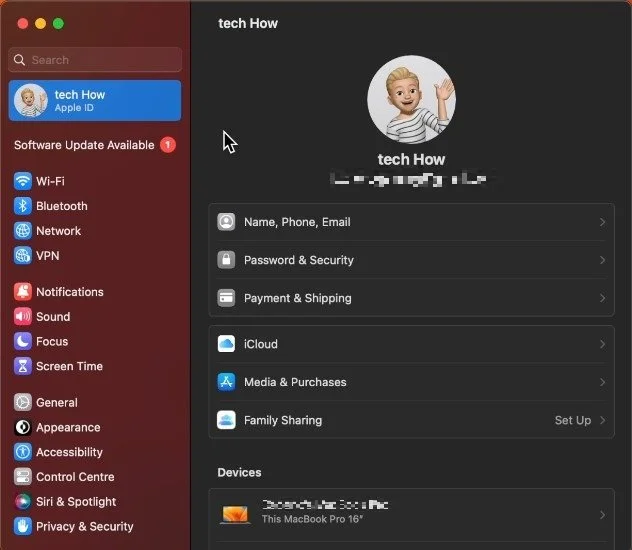Expand Family Sharing row chevron
Image resolution: width=632 pixels, height=550 pixels.
[602, 420]
